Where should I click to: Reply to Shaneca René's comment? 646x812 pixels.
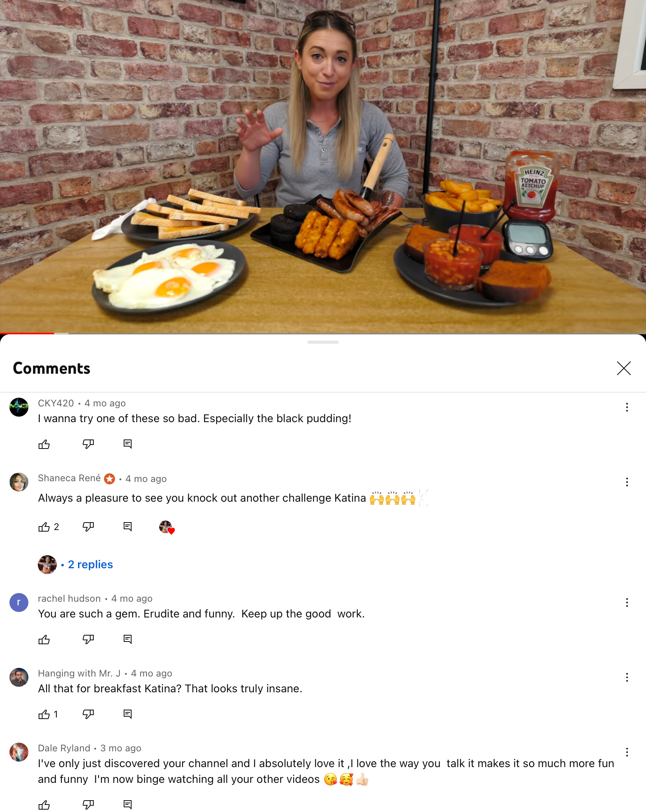(128, 527)
